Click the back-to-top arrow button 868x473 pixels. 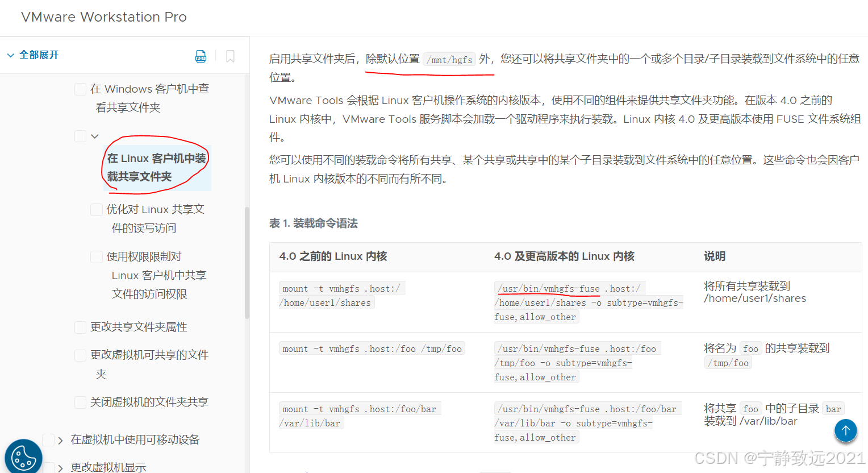[845, 430]
